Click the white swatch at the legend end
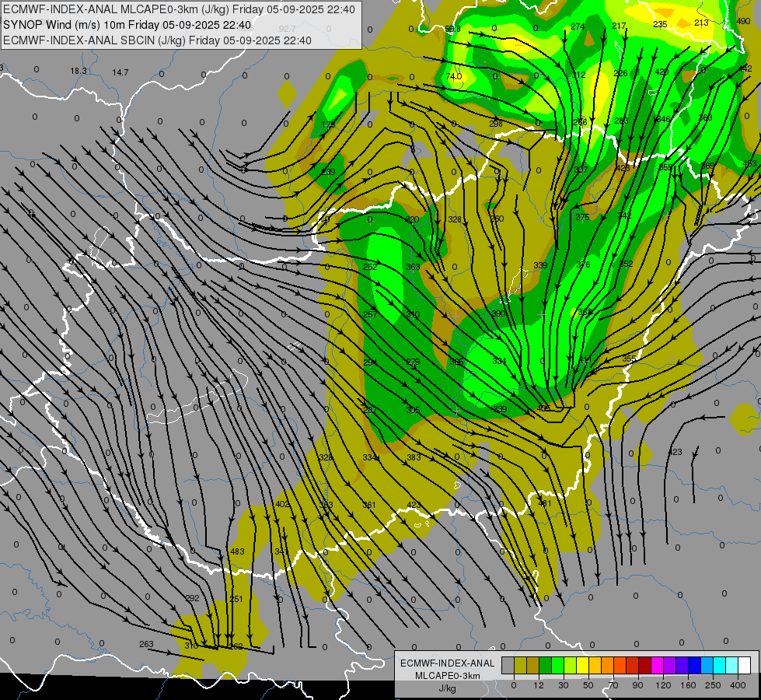This screenshot has height=700, width=761. pyautogui.click(x=745, y=665)
